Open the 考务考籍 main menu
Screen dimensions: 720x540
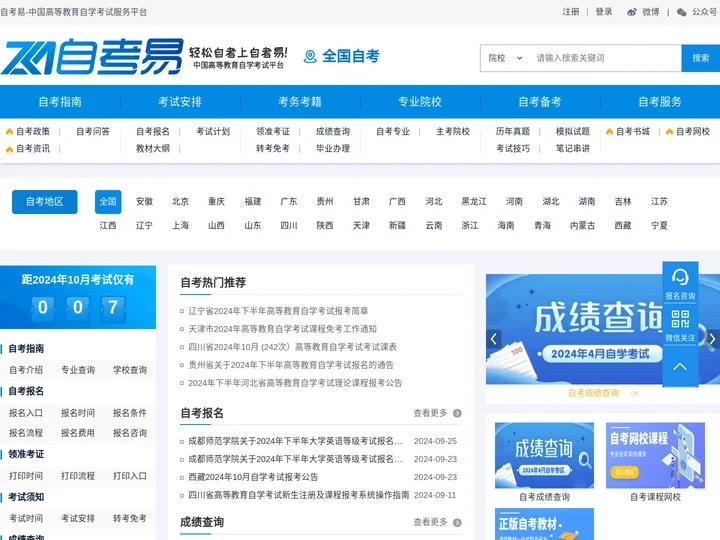point(300,101)
